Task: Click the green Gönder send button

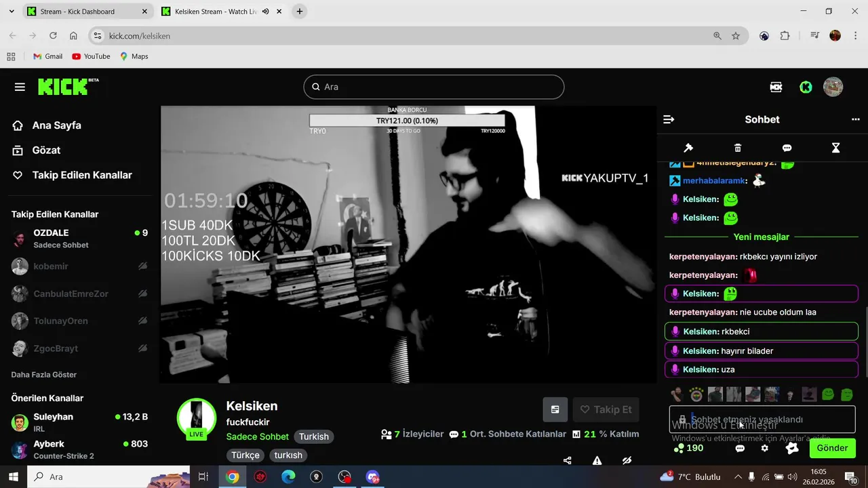Action: [832, 448]
